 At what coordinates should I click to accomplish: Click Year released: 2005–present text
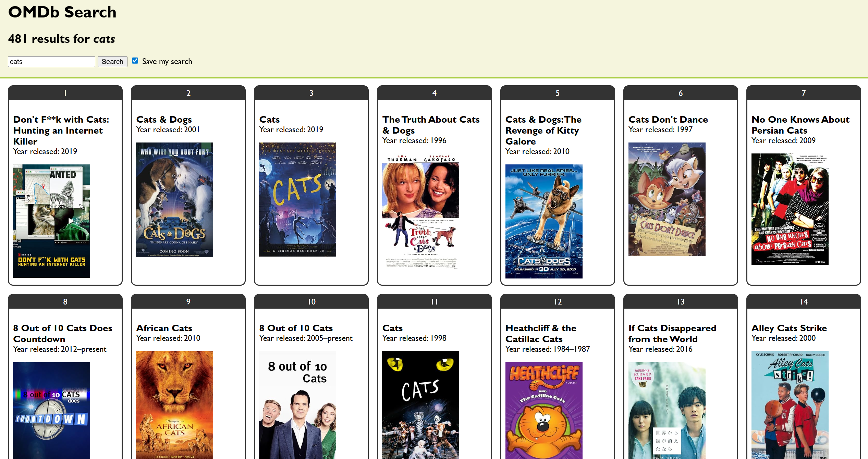click(x=306, y=338)
